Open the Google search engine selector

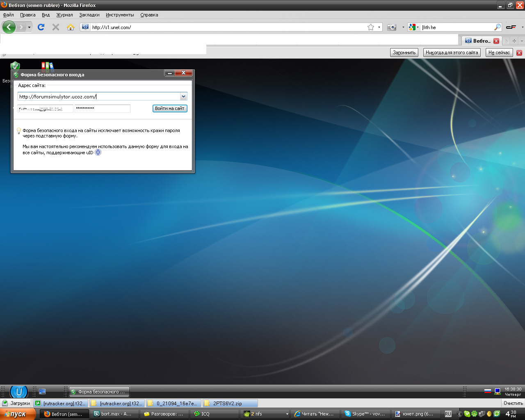click(413, 27)
